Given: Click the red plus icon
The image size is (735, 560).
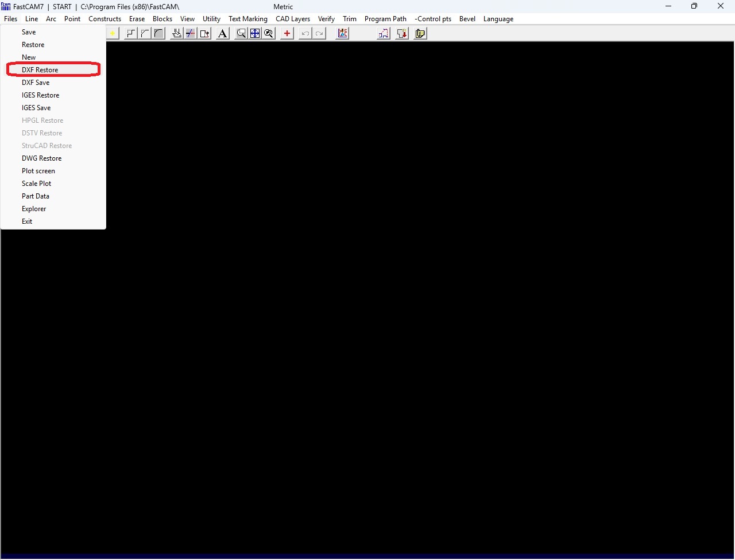Looking at the screenshot, I should point(287,33).
